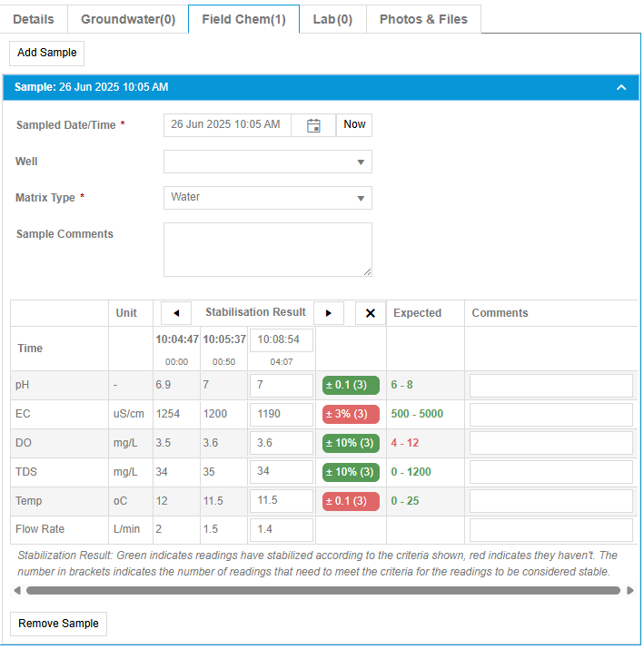Click the EC row comments field

(551, 414)
